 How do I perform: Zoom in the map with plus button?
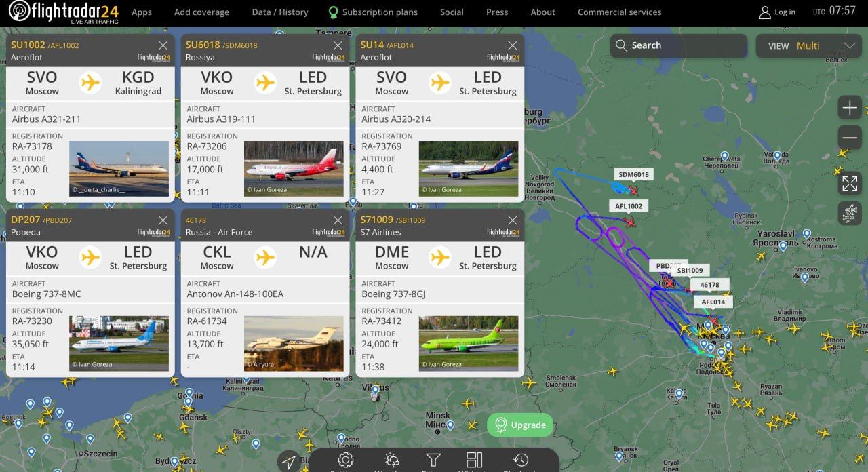(x=850, y=107)
